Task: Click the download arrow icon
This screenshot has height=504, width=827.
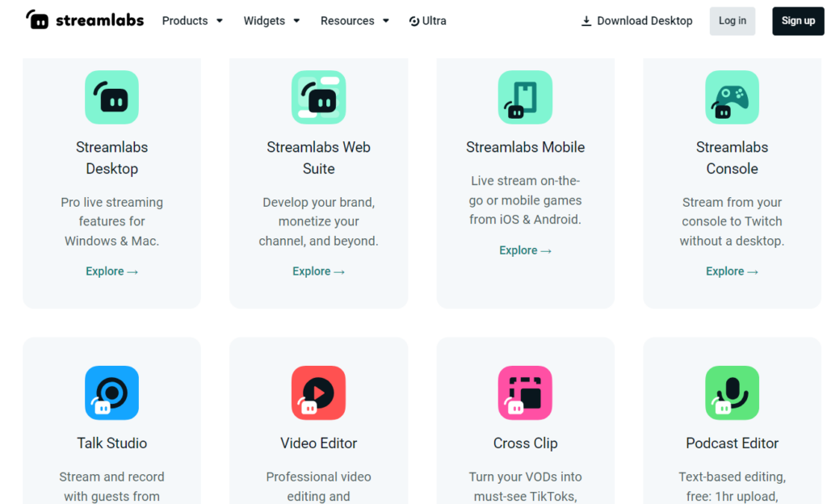Action: [x=586, y=21]
